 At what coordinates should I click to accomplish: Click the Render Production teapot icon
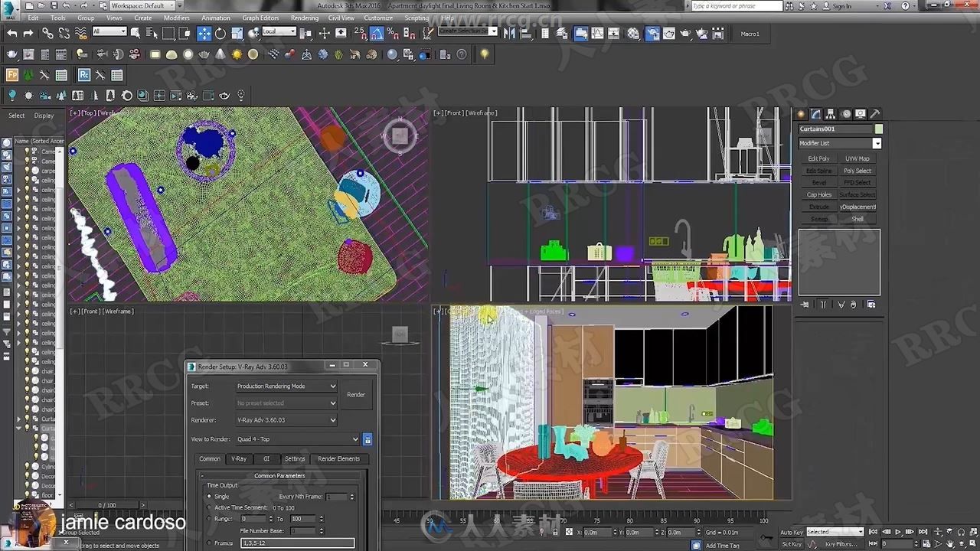tap(685, 33)
